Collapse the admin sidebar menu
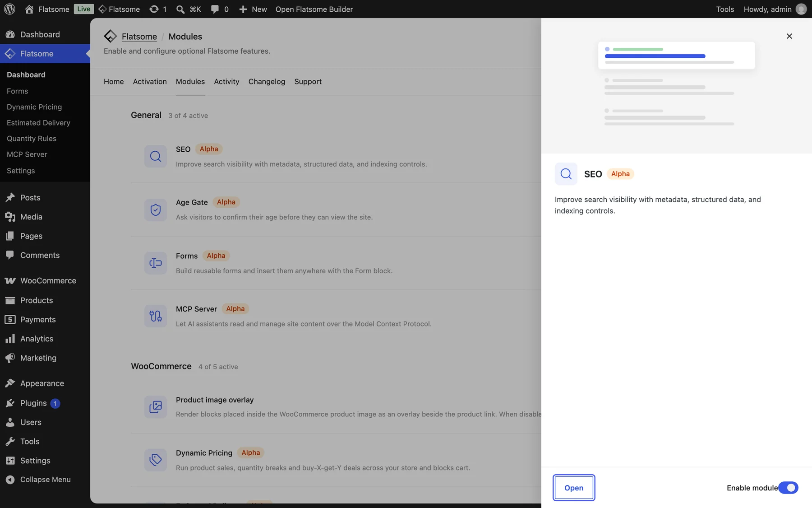The image size is (812, 508). click(45, 480)
